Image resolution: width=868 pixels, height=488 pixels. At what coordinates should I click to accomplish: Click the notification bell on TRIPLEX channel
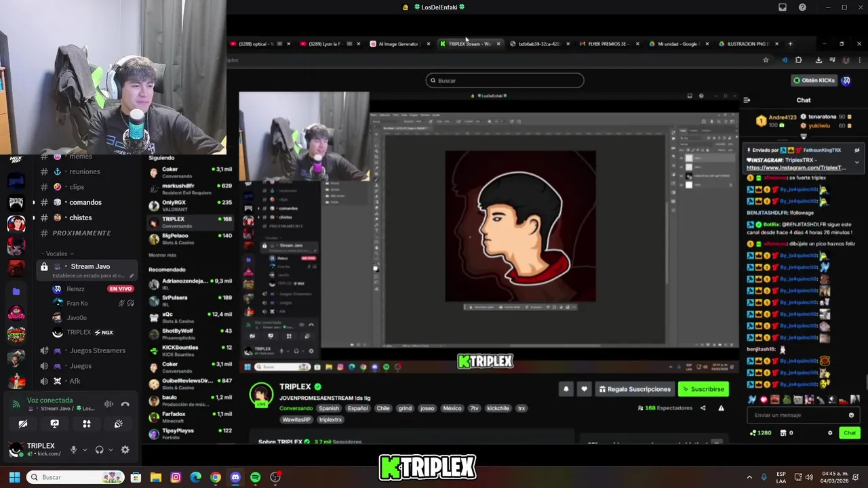[566, 389]
